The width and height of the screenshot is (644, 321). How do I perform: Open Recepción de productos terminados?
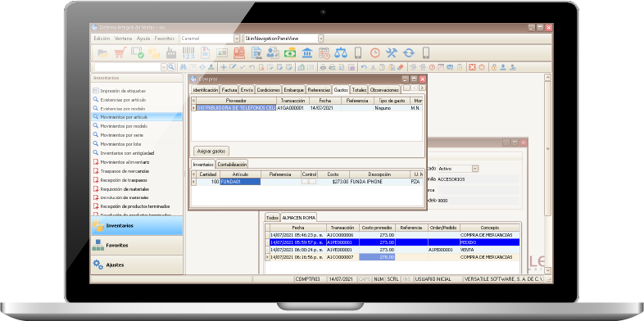pyautogui.click(x=134, y=206)
